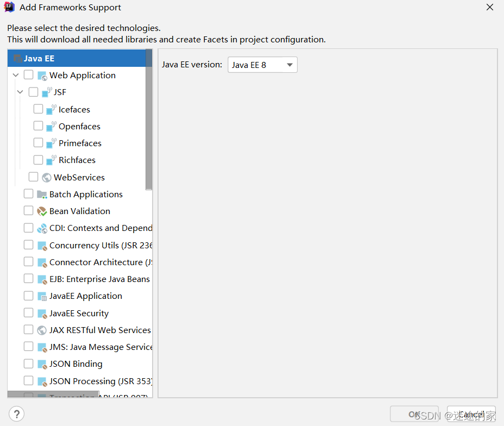The height and width of the screenshot is (426, 504).
Task: Click the JAX RESTful Web Services icon
Action: click(42, 330)
